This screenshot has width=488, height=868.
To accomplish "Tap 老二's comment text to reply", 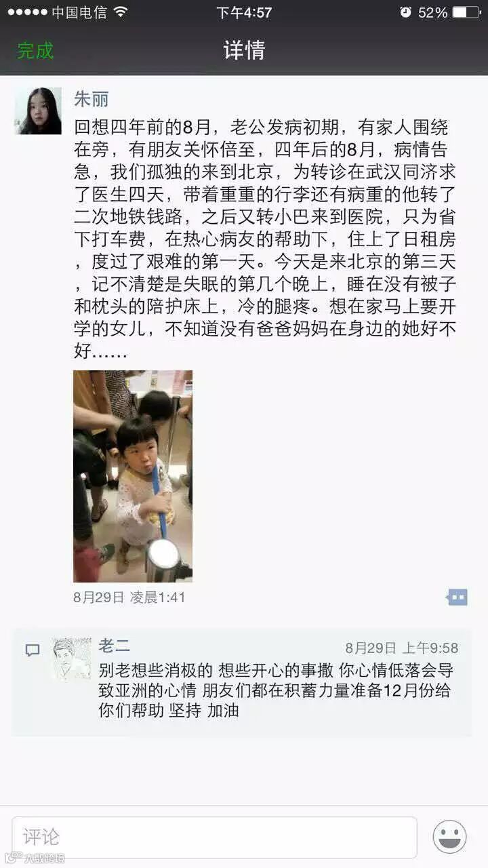I will [x=275, y=691].
